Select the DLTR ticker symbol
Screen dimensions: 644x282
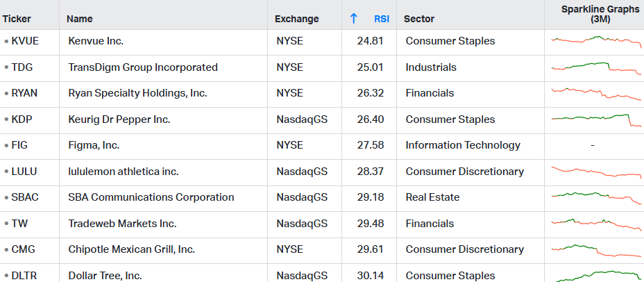(x=24, y=276)
